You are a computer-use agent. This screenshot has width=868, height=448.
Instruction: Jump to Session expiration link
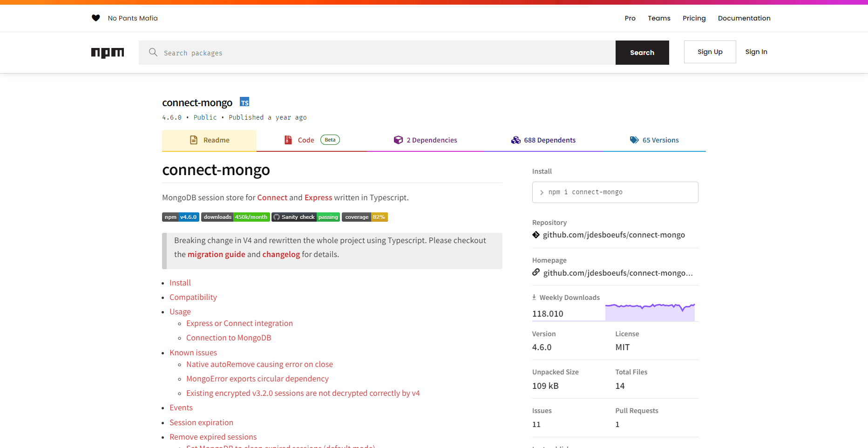(201, 422)
